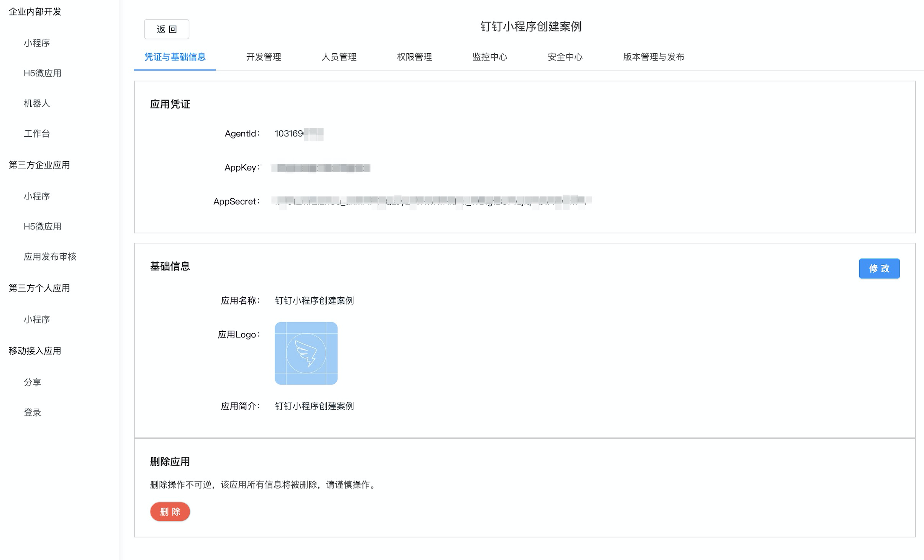This screenshot has width=924, height=560.
Task: Open 小程序 under 企业内部开发
Action: (37, 43)
